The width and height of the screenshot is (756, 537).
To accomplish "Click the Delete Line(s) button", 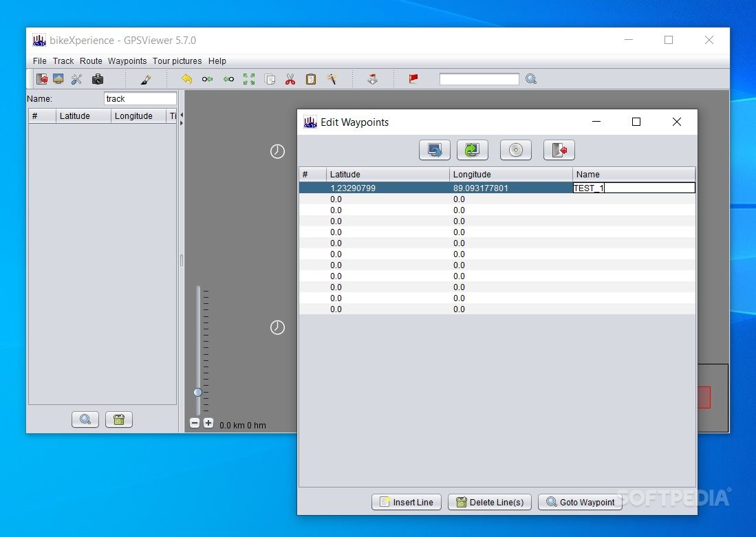I will click(489, 502).
